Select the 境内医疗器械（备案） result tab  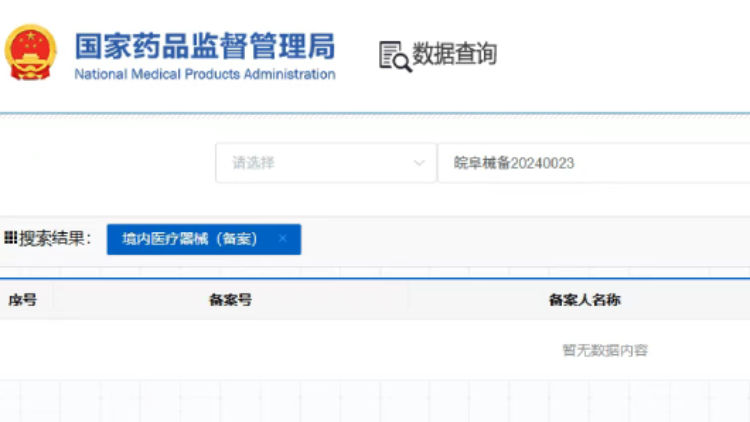[190, 239]
